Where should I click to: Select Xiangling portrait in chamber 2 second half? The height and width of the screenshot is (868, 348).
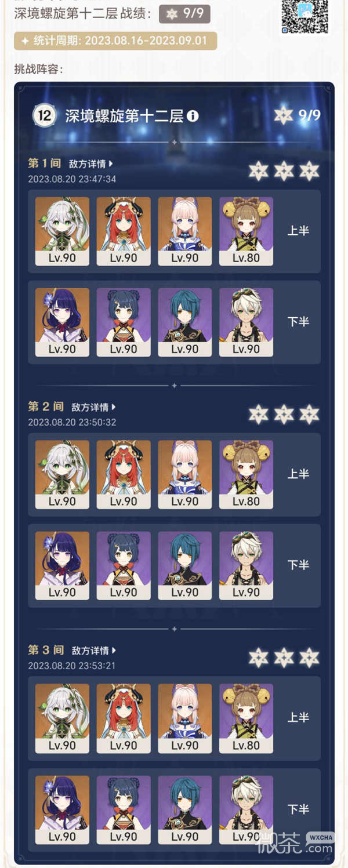(124, 566)
